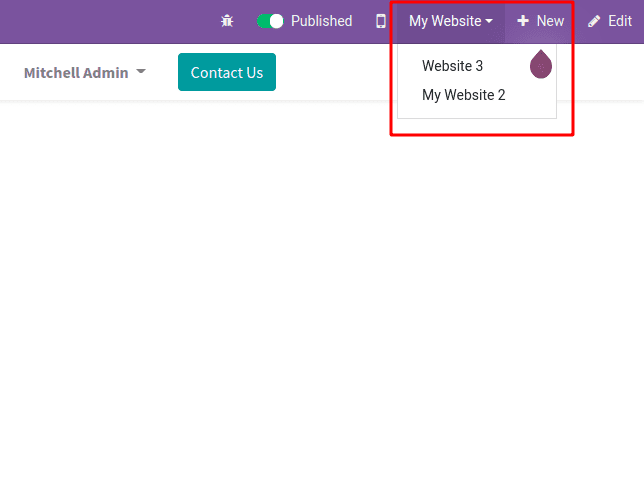The height and width of the screenshot is (487, 644).
Task: Click the purple droplet theme icon
Action: tap(540, 64)
